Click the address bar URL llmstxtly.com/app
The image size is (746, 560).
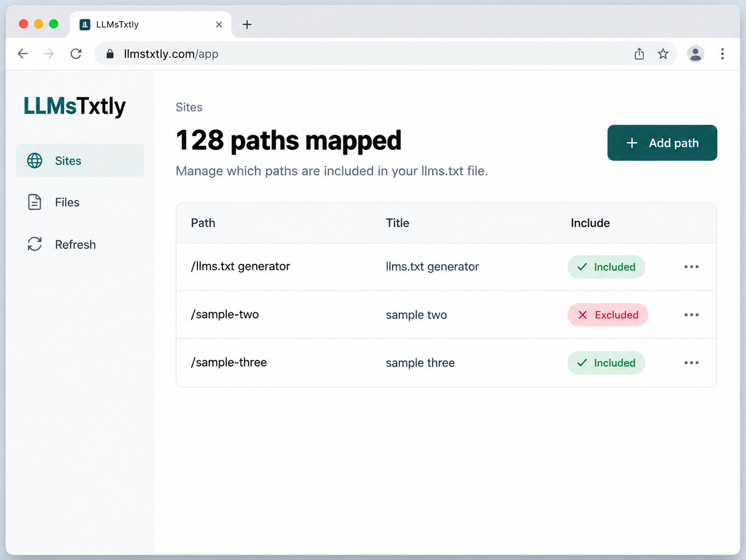click(x=171, y=54)
